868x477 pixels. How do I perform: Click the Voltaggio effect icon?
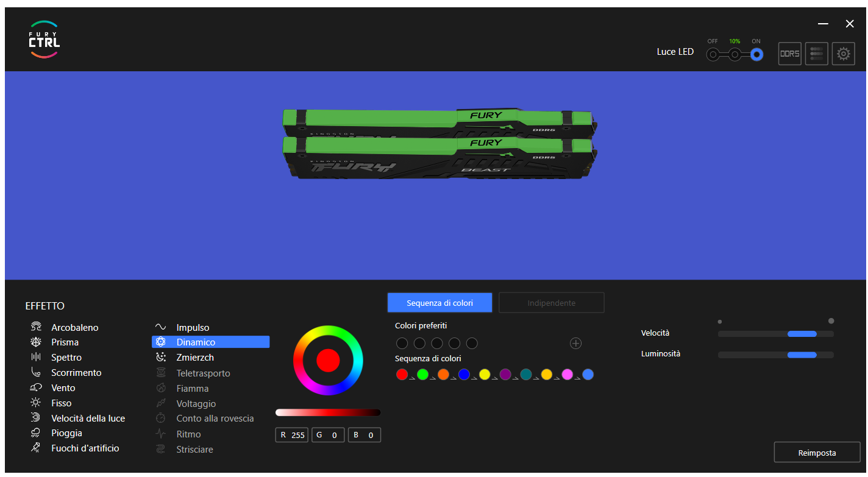(161, 403)
